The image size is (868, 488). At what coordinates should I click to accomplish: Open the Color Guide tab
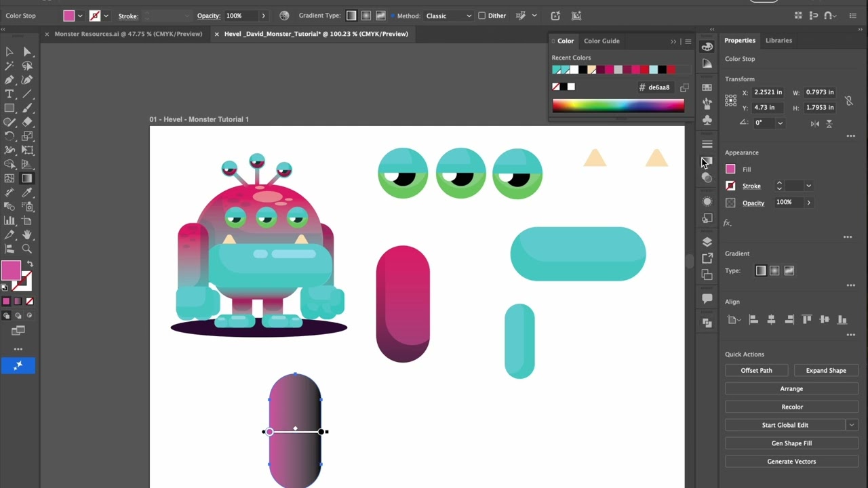pyautogui.click(x=601, y=41)
